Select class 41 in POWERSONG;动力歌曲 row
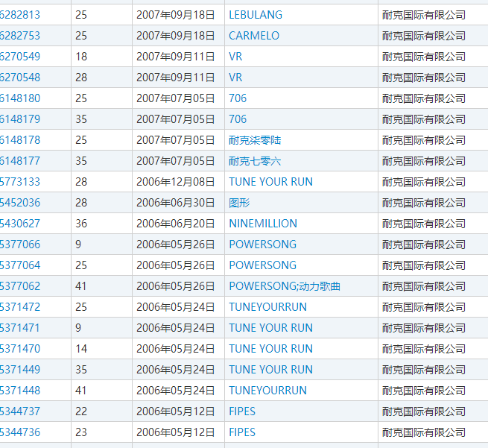 81,286
